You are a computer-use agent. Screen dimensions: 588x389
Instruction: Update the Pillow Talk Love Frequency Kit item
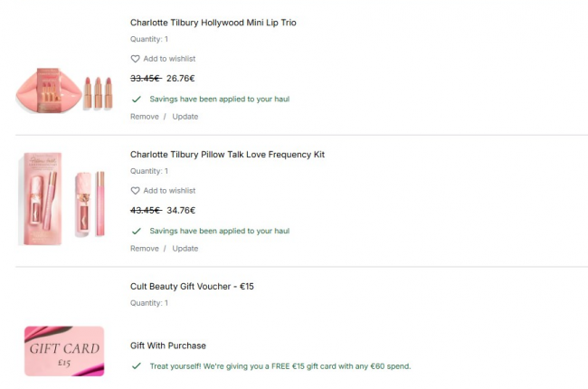tap(185, 249)
